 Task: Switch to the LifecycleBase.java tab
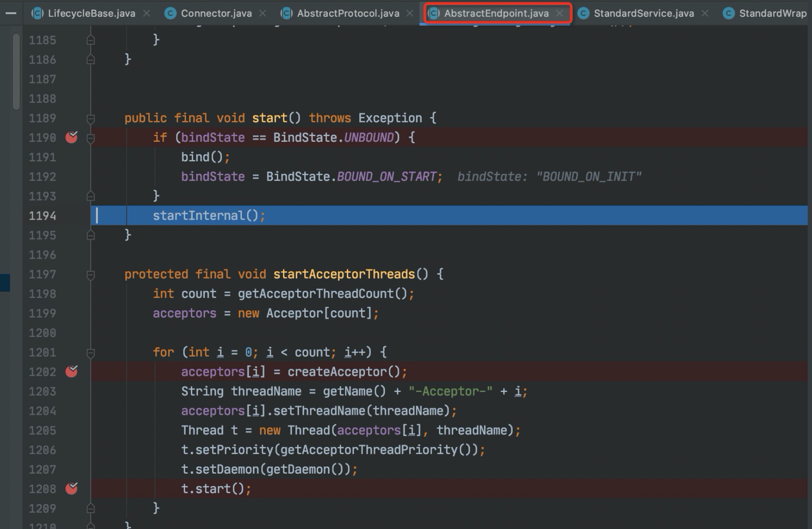click(91, 13)
